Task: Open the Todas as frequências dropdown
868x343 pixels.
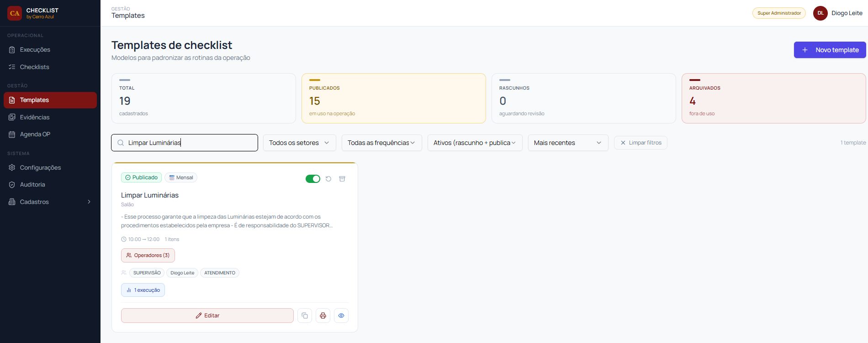Action: pyautogui.click(x=382, y=143)
